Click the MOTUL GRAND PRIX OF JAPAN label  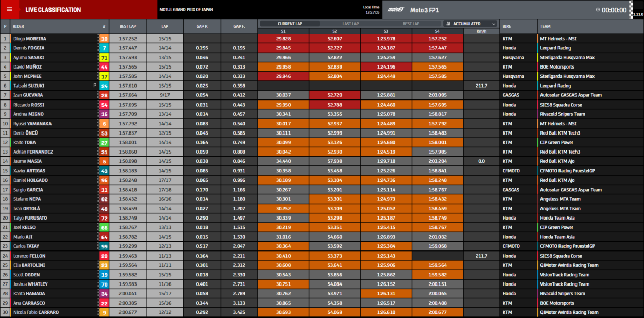tap(187, 10)
